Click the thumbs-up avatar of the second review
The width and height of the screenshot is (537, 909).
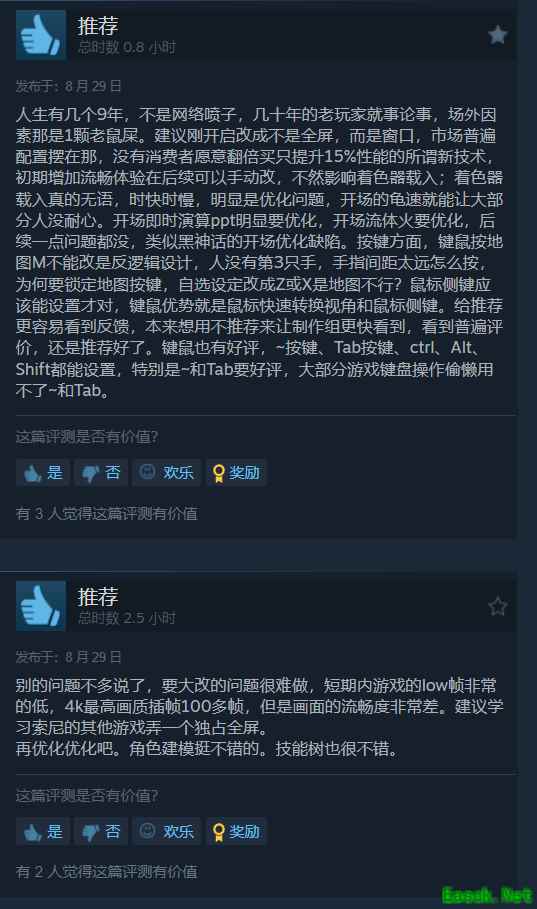click(x=41, y=606)
